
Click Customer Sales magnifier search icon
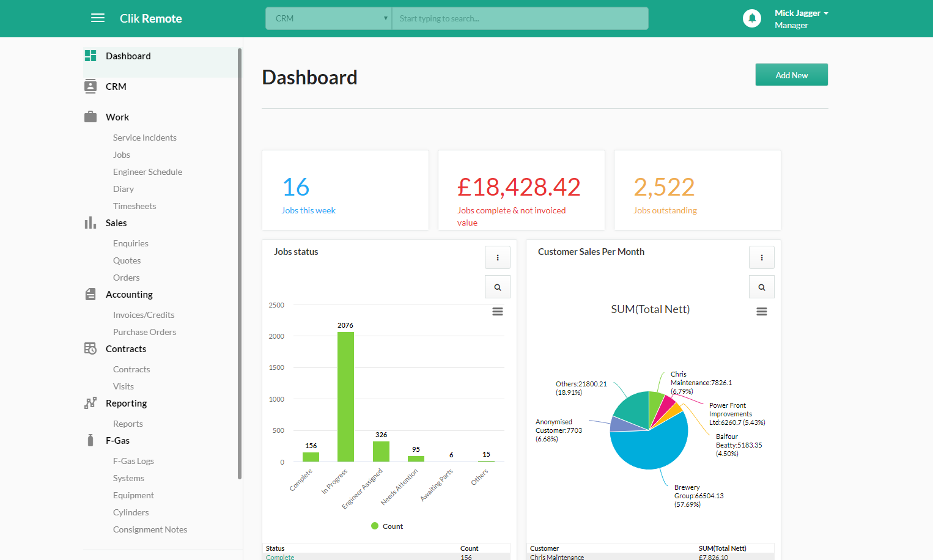(762, 287)
